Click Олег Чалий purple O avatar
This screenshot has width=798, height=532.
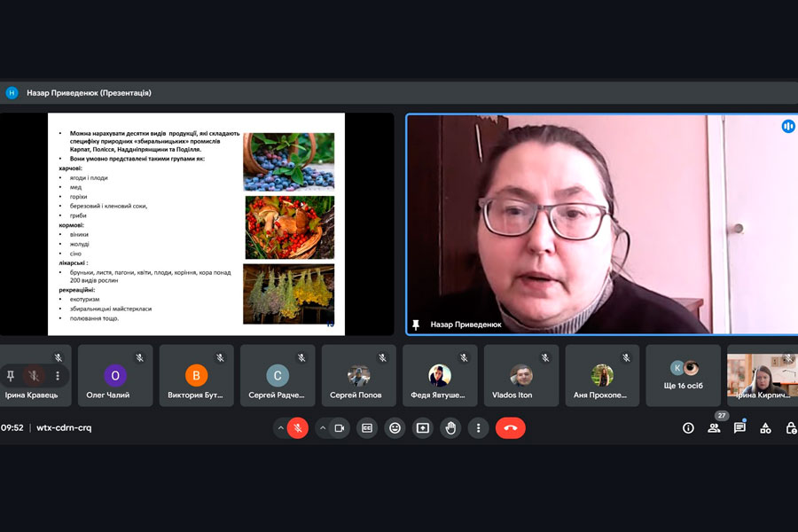click(115, 376)
